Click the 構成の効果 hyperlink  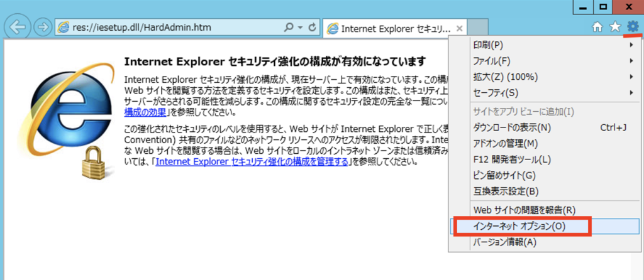[145, 112]
